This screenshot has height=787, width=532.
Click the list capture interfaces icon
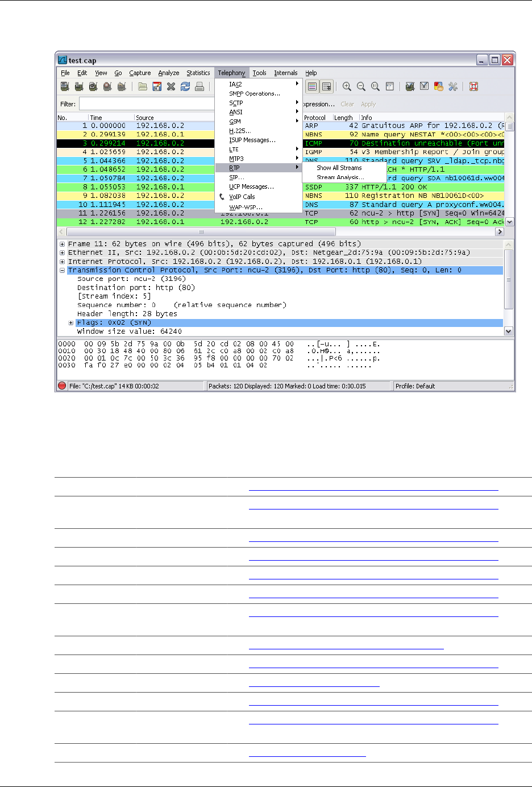65,86
